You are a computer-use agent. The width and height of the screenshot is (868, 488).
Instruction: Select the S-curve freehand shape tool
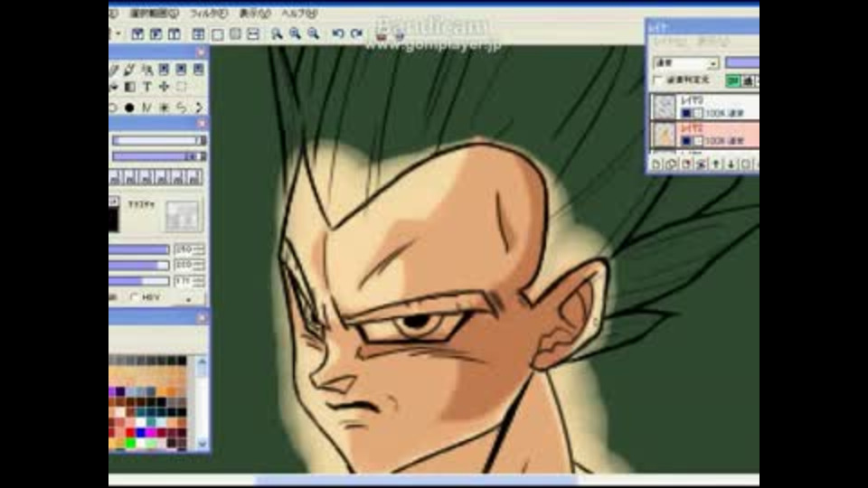click(x=181, y=108)
